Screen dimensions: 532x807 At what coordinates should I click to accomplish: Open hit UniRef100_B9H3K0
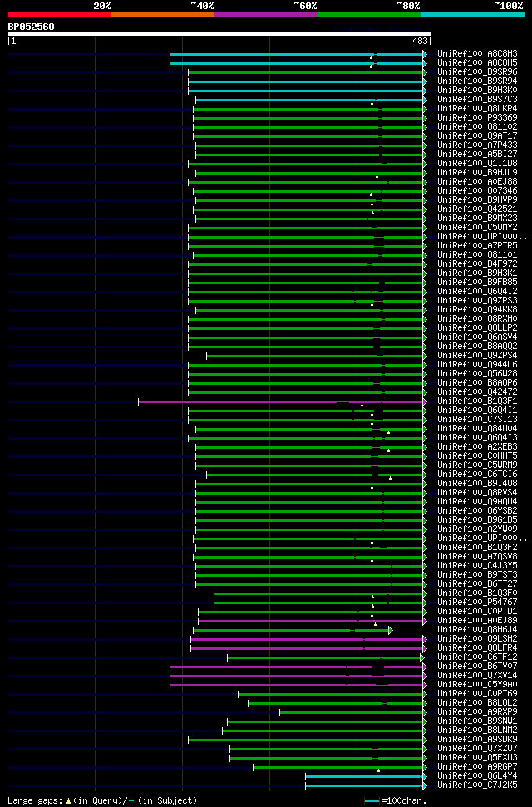477,90
